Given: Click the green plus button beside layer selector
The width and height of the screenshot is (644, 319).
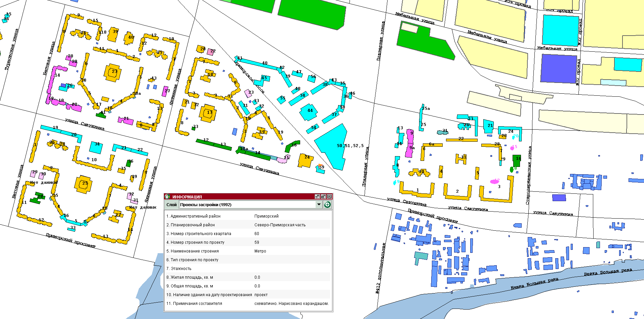Looking at the screenshot, I should click(327, 204).
